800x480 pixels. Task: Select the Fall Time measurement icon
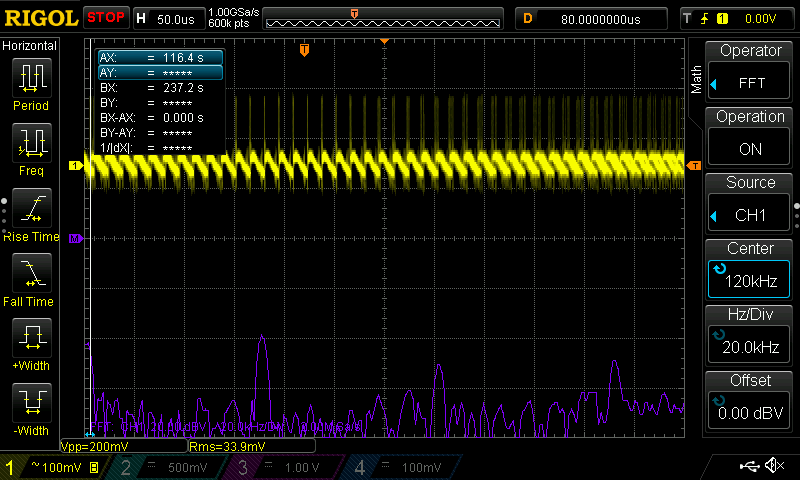pos(31,273)
